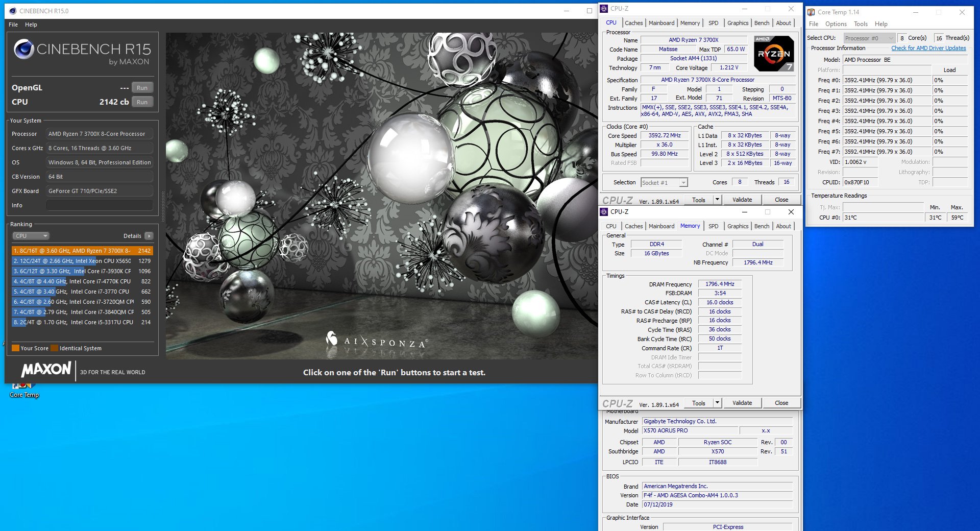Click the Core Temp title bar icon
The width and height of the screenshot is (980, 531).
(x=811, y=12)
